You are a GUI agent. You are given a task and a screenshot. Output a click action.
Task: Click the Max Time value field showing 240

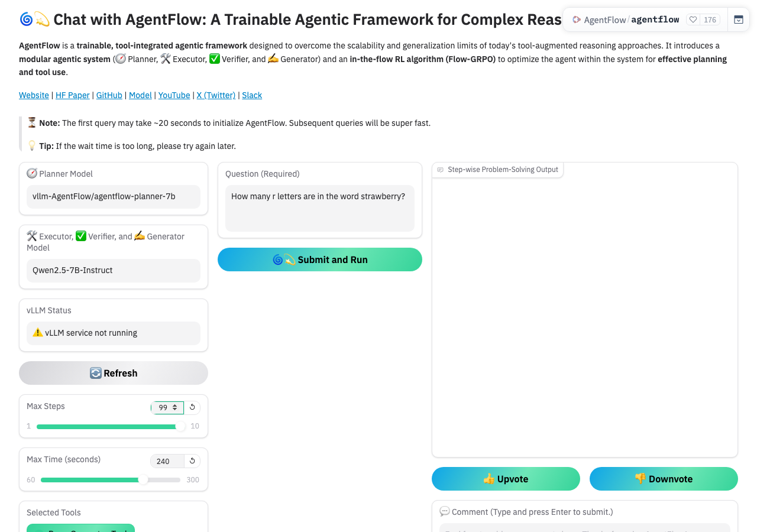167,461
